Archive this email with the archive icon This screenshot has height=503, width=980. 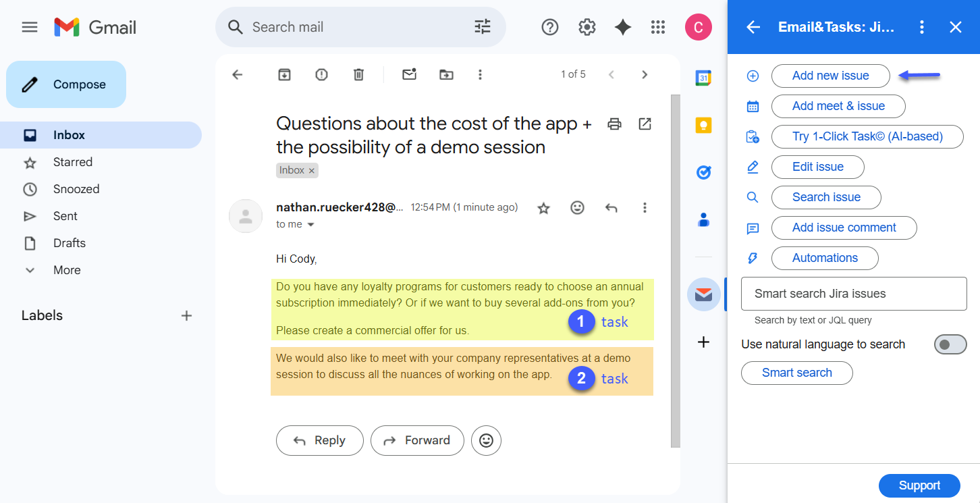pyautogui.click(x=284, y=74)
